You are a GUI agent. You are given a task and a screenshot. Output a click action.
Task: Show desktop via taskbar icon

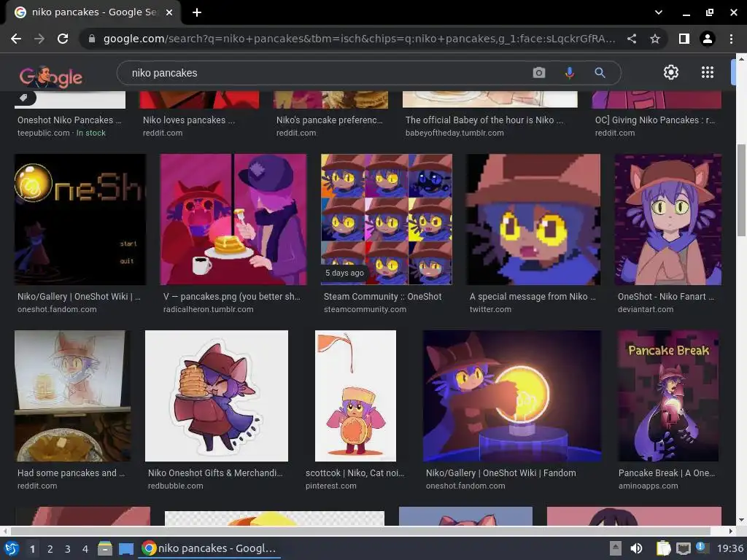pyautogui.click(x=125, y=548)
